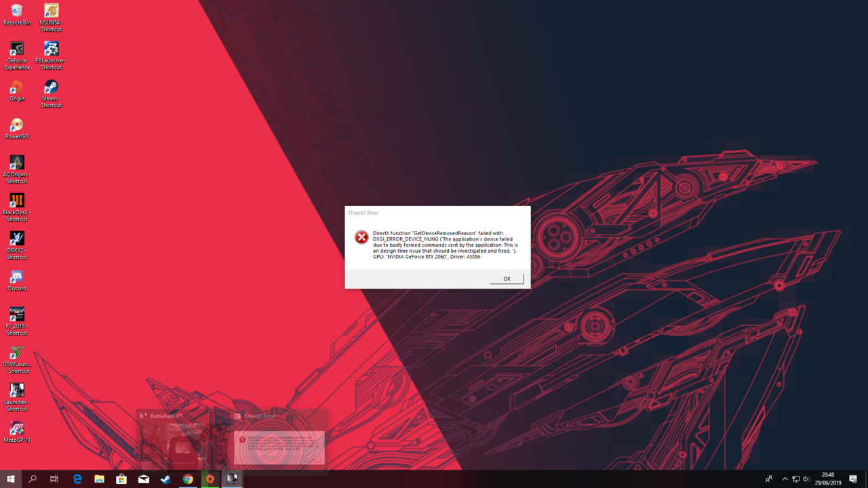Select the GTAVLauncher shortcut icon
This screenshot has width=868, height=488.
coord(17,359)
